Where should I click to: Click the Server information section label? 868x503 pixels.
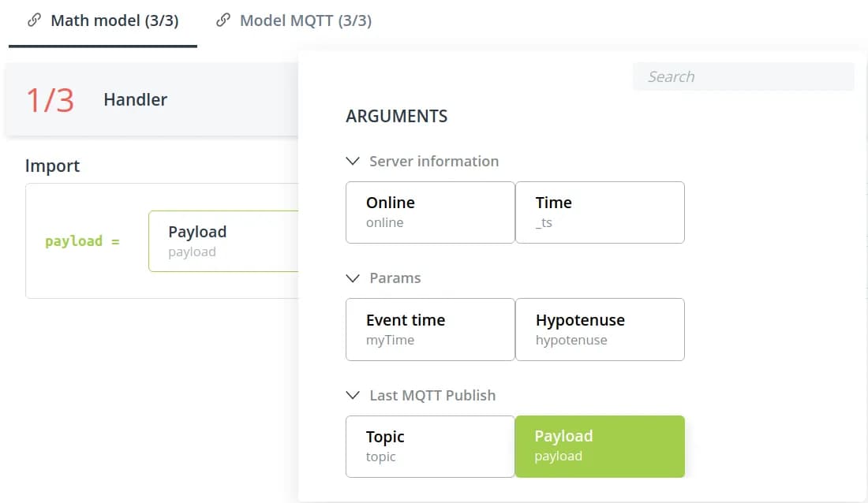(x=434, y=161)
